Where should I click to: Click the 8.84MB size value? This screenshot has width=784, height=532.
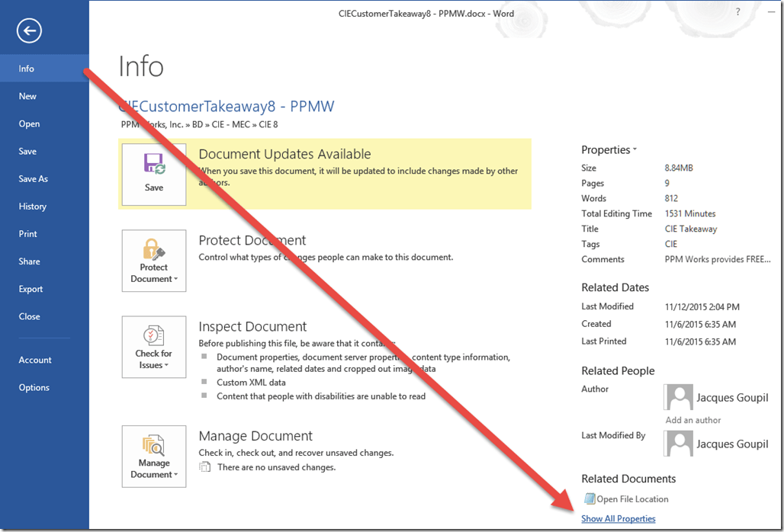[x=679, y=168]
